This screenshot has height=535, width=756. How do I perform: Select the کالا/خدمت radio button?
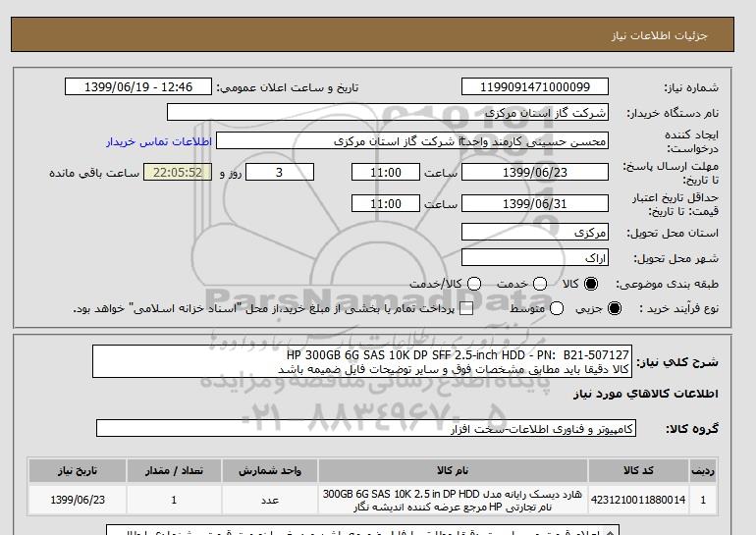(474, 284)
